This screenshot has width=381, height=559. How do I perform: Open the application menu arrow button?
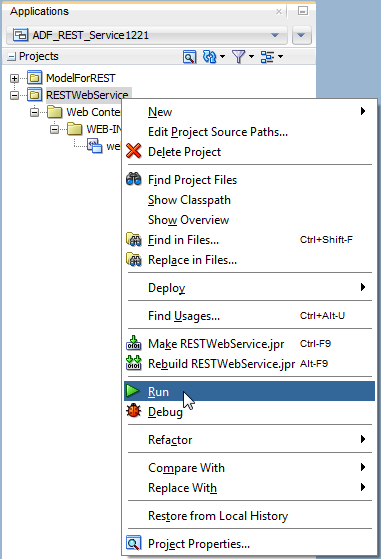click(302, 35)
